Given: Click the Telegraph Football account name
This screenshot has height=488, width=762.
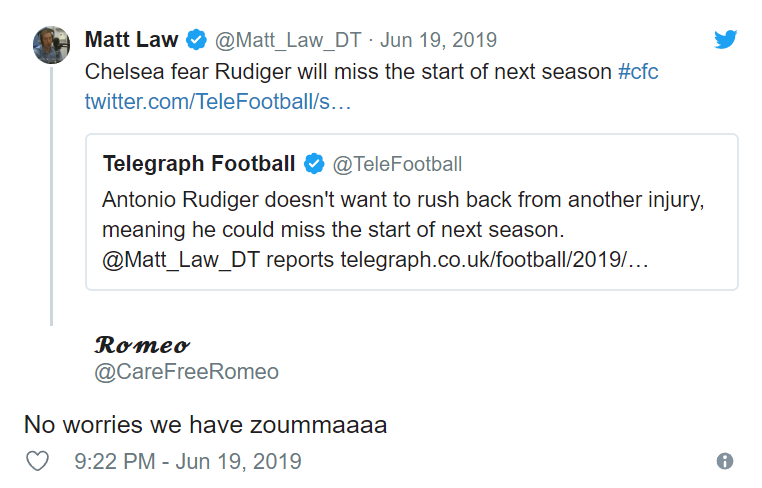Looking at the screenshot, I should [199, 164].
